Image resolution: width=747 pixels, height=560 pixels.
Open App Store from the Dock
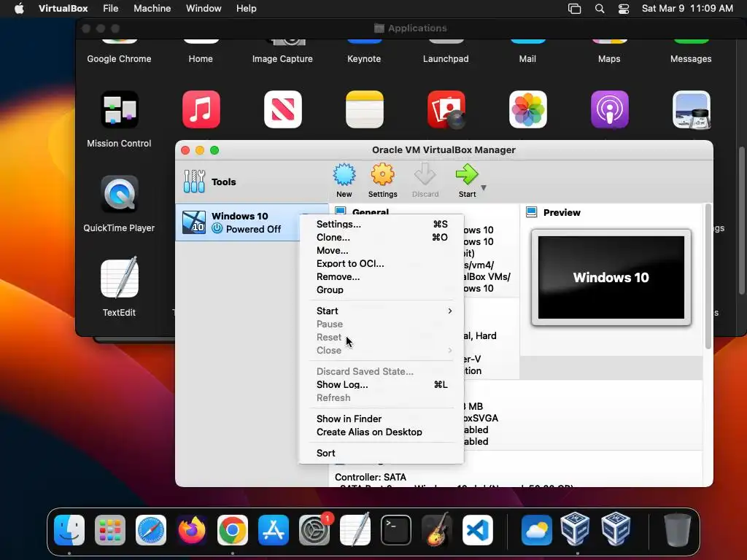274,530
